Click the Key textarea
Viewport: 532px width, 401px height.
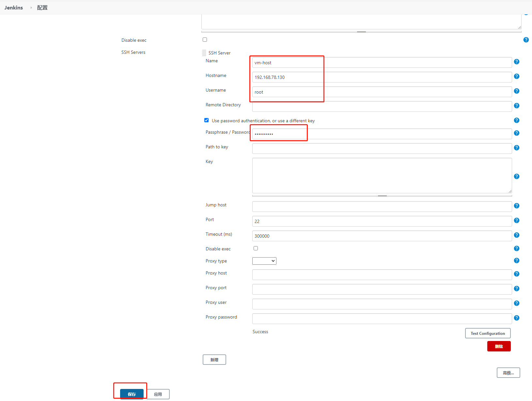(x=382, y=176)
